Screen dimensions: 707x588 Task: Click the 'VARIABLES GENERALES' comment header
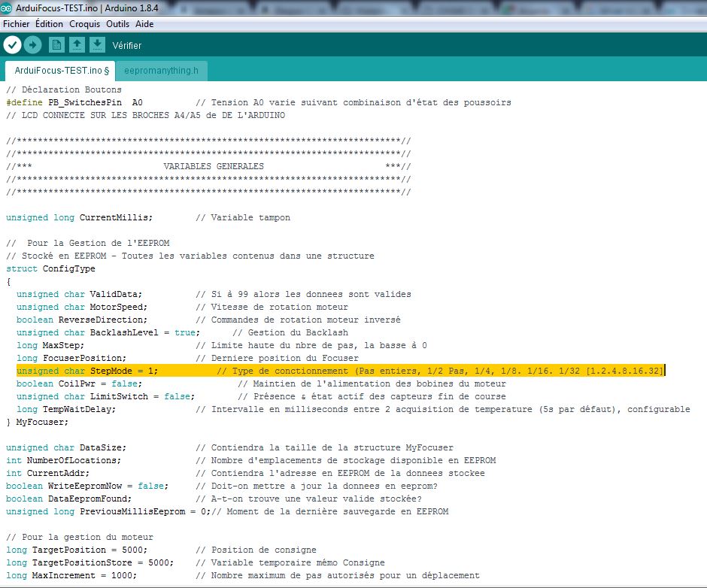point(214,166)
